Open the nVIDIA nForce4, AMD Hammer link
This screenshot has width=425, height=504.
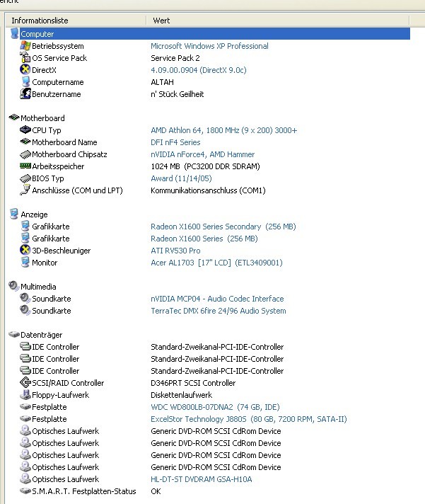pyautogui.click(x=202, y=154)
